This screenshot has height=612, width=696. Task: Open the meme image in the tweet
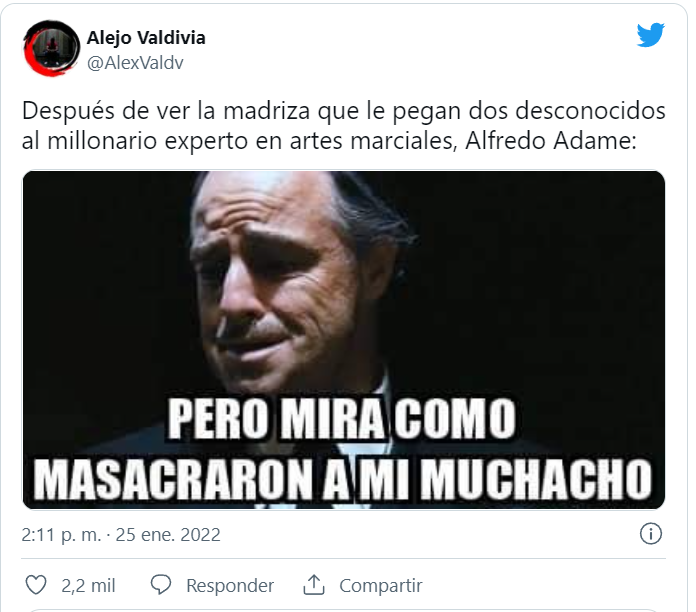point(344,340)
